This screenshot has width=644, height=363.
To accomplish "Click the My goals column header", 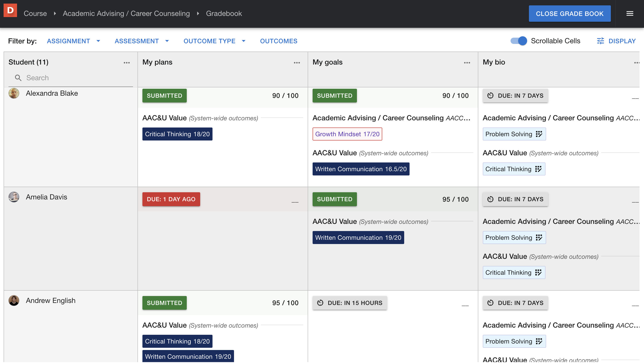I will [x=328, y=62].
